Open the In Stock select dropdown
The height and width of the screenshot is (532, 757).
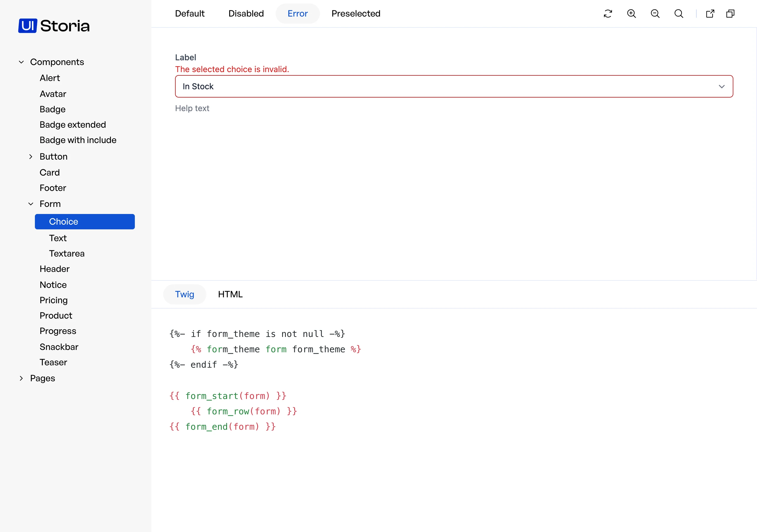(x=454, y=86)
